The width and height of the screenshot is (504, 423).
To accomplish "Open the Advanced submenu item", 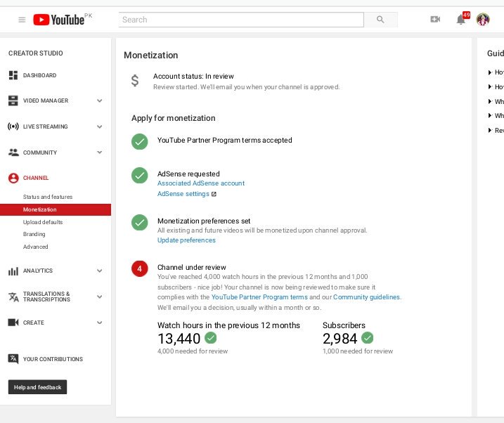I will (x=35, y=247).
